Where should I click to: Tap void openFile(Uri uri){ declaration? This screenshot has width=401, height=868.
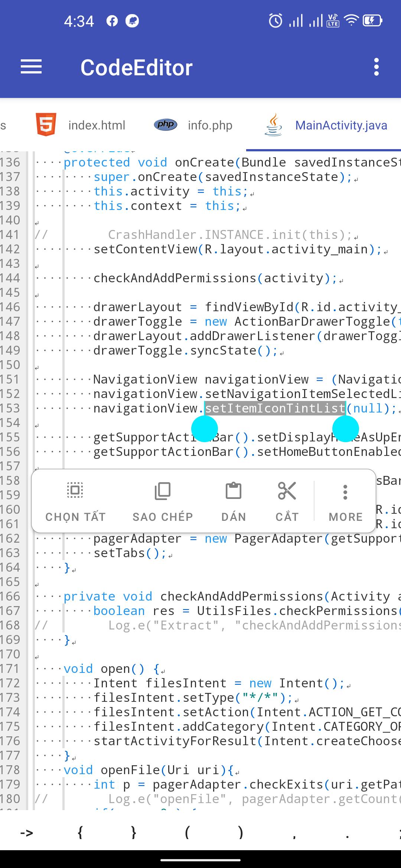(149, 770)
